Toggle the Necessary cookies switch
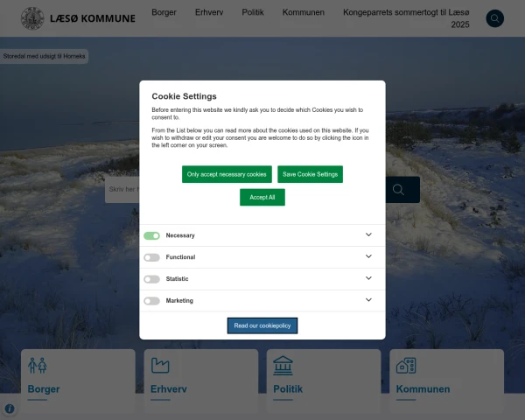This screenshot has width=525, height=420. [151, 235]
